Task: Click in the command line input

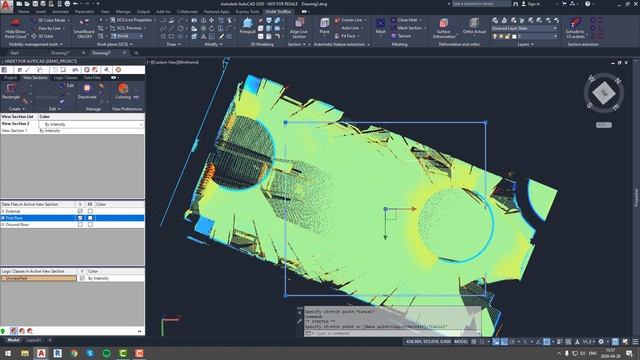Action: pos(393,333)
